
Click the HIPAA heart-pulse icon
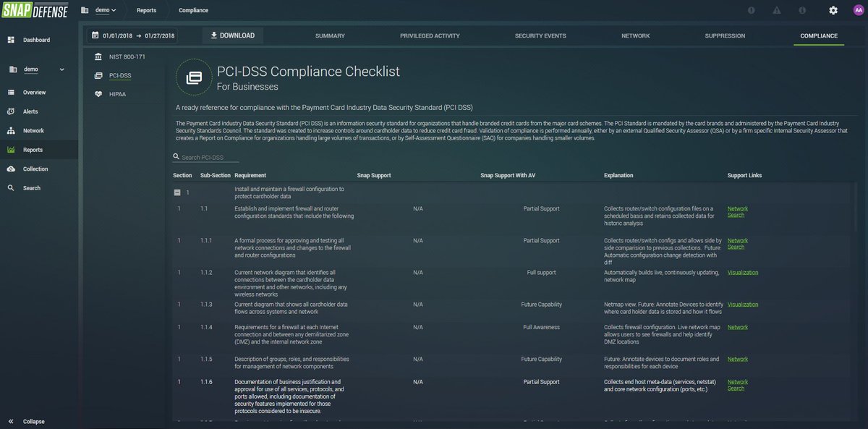click(x=98, y=94)
